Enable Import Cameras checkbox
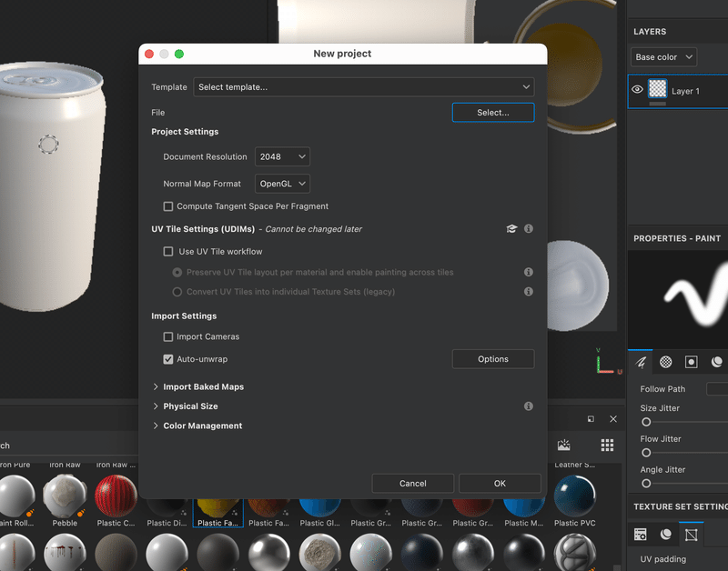Screen dimensions: 728x571 (168, 336)
